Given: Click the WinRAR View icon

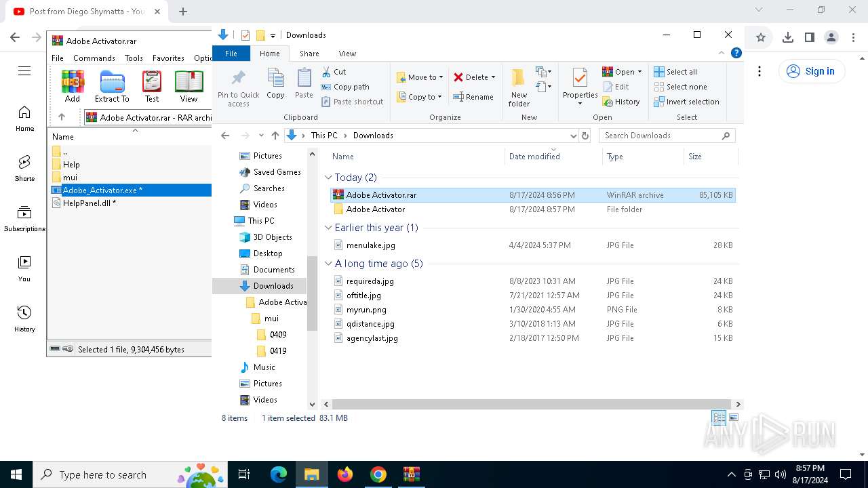Looking at the screenshot, I should point(189,86).
